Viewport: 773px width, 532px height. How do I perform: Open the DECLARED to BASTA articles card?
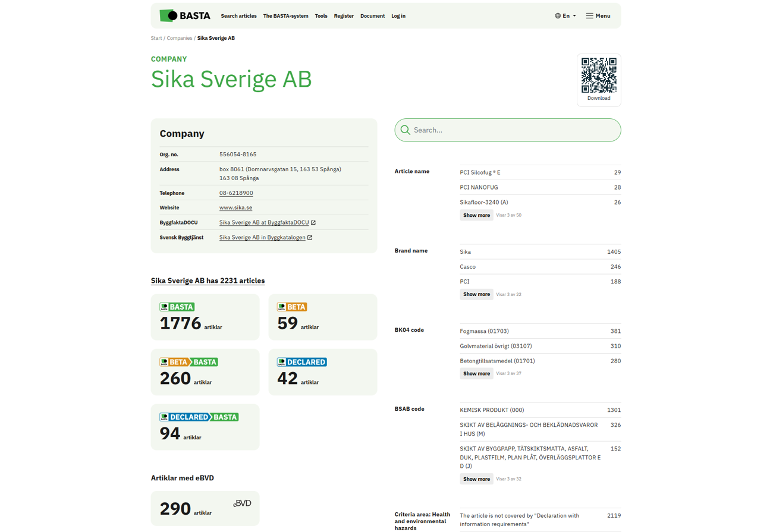205,427
